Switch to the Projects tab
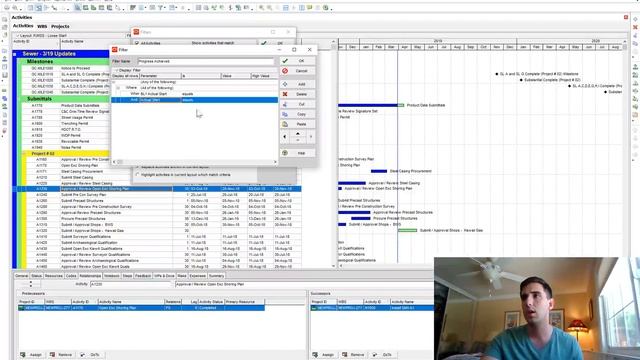 coord(60,26)
